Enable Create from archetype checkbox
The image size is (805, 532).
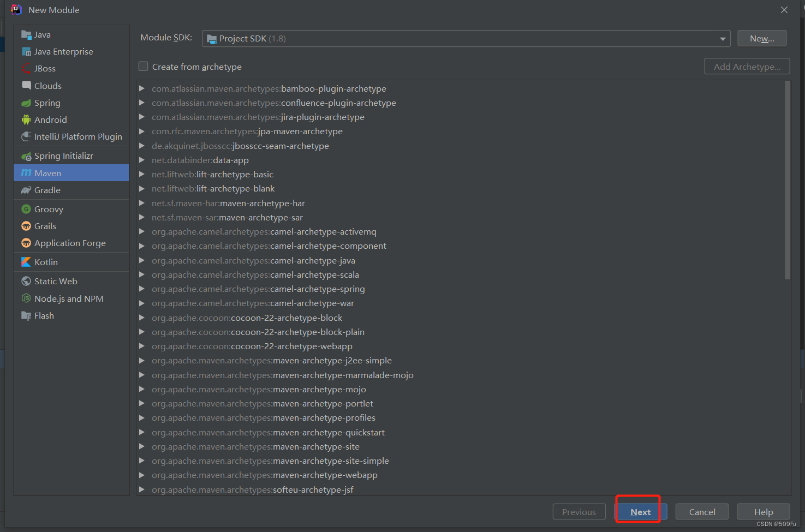143,67
